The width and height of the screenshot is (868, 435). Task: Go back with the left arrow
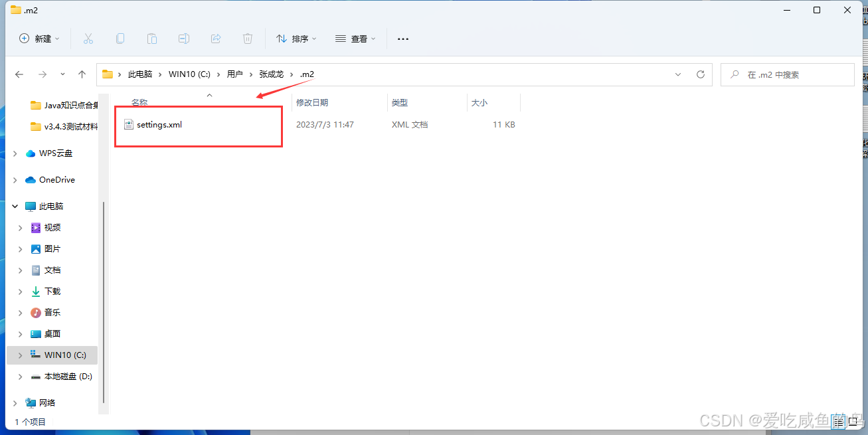[19, 74]
